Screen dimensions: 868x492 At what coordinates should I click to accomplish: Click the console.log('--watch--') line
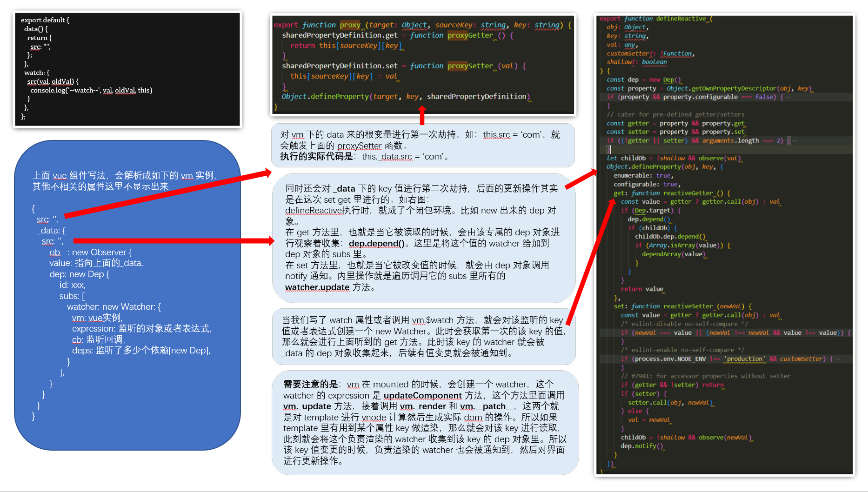92,90
